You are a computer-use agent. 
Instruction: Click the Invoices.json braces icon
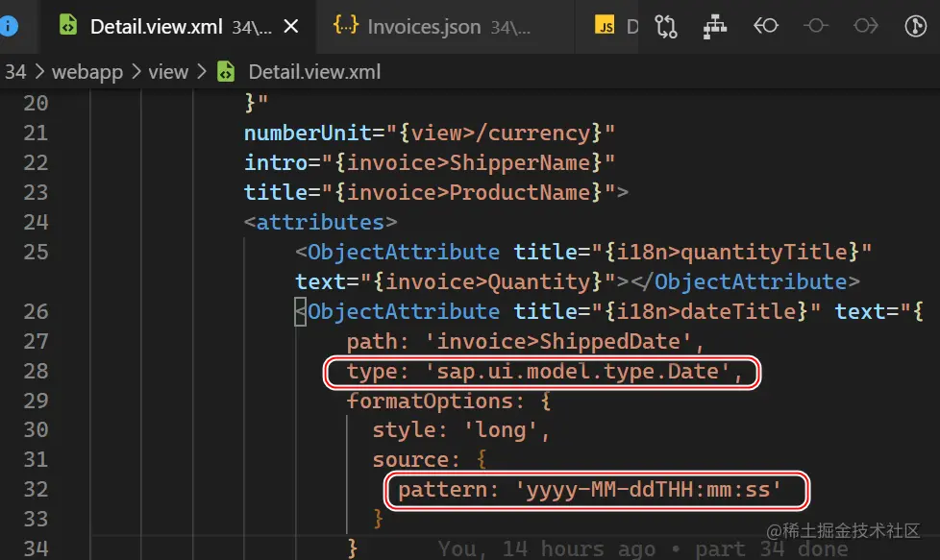(x=346, y=25)
